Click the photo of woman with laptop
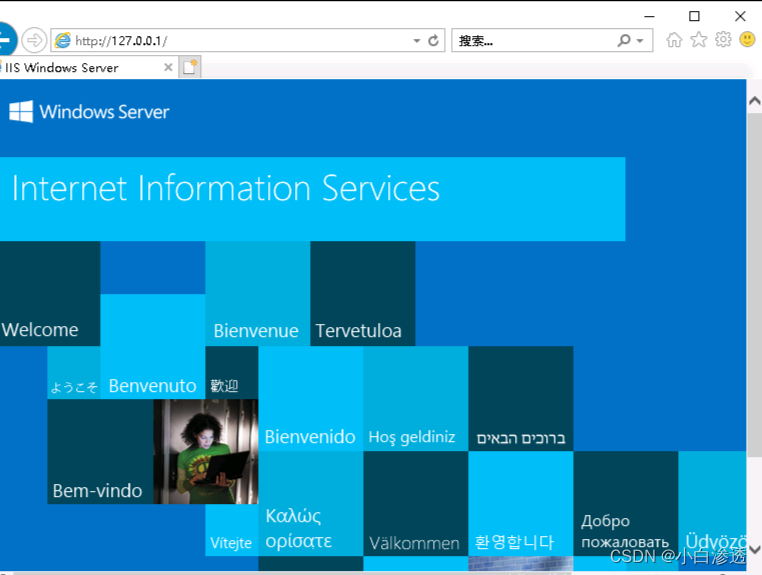This screenshot has height=575, width=762. click(x=206, y=452)
